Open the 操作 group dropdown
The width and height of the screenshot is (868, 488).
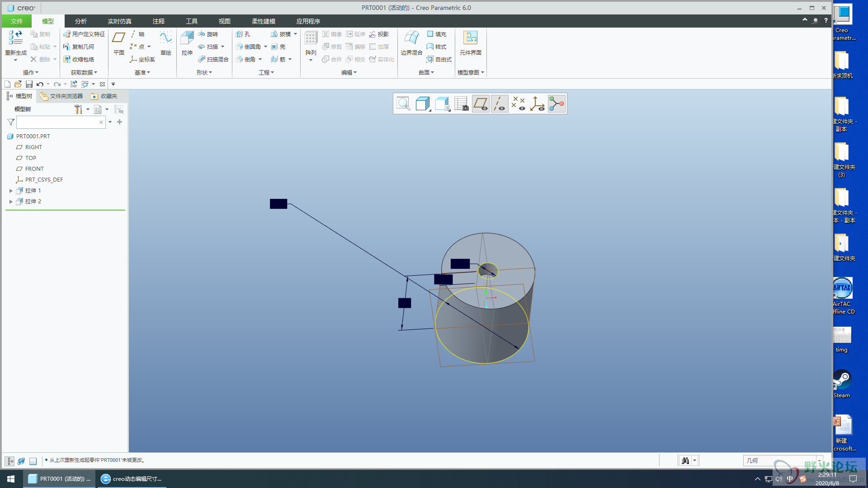pos(30,72)
